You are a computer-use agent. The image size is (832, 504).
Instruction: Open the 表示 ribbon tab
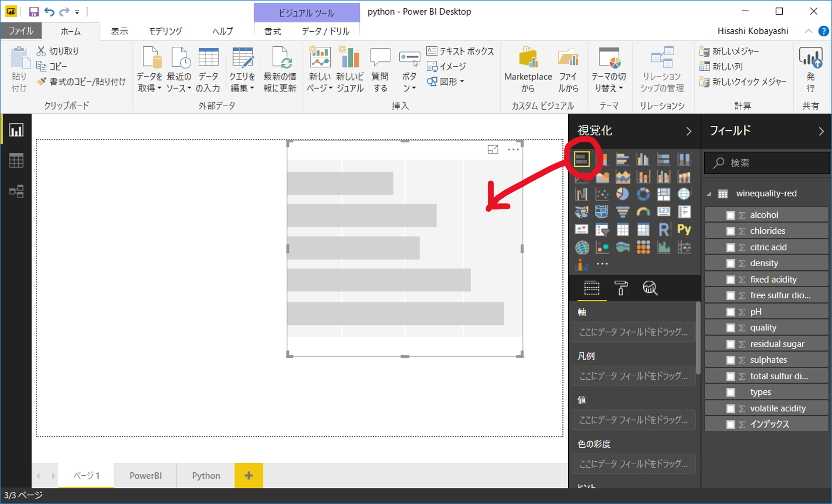coord(119,31)
